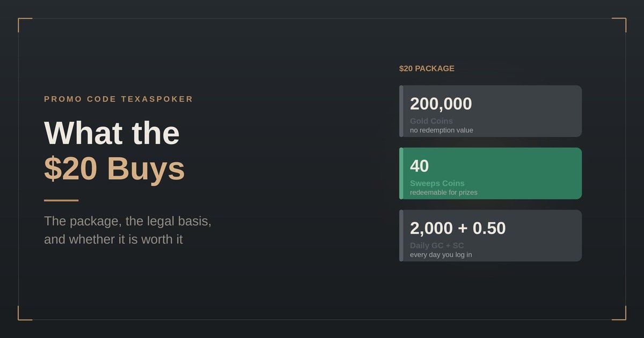644x338 pixels.
Task: Click the 'every day you log in' caption
Action: (441, 255)
